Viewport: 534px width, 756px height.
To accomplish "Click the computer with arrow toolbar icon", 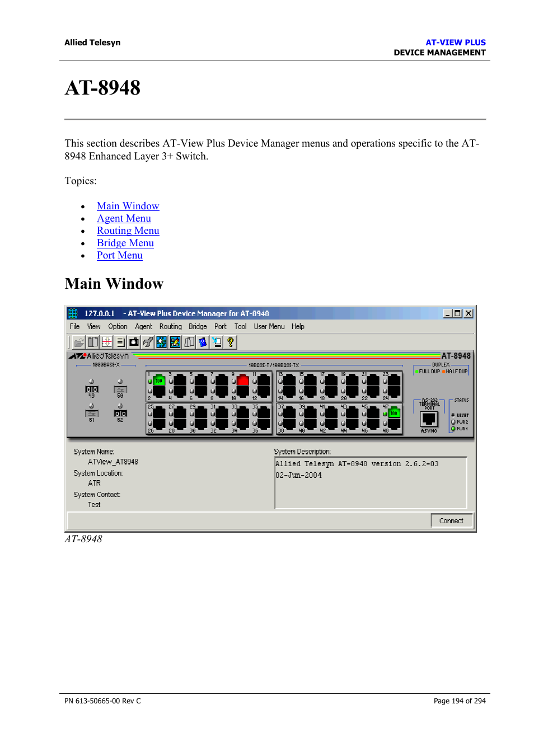I will click(x=217, y=342).
